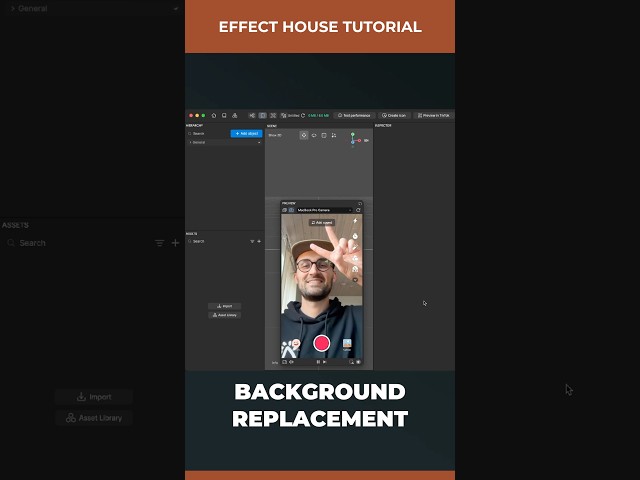Click the device frame icon below preview
The height and width of the screenshot is (480, 640).
point(284,362)
